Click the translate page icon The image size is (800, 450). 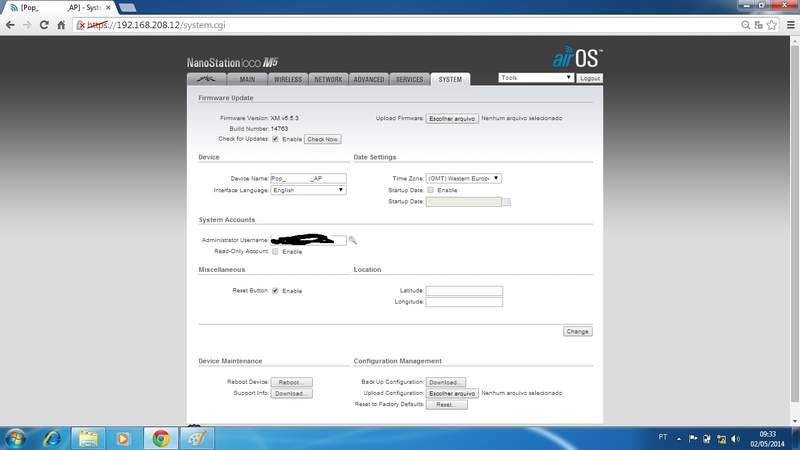tap(759, 24)
